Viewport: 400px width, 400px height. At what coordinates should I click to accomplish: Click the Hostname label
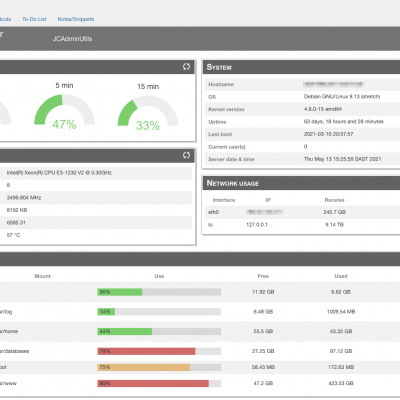coord(221,84)
